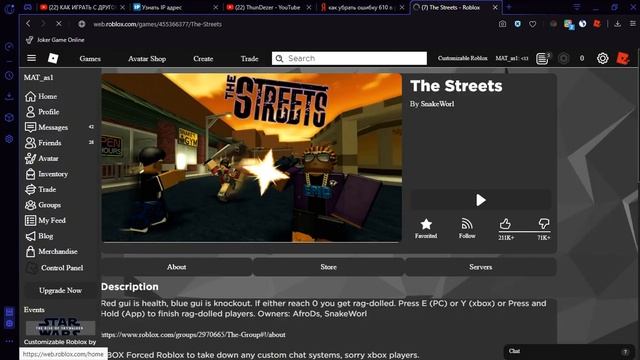Click the Merchandise bag icon
Viewport: 640px width, 360px height.
[30, 251]
